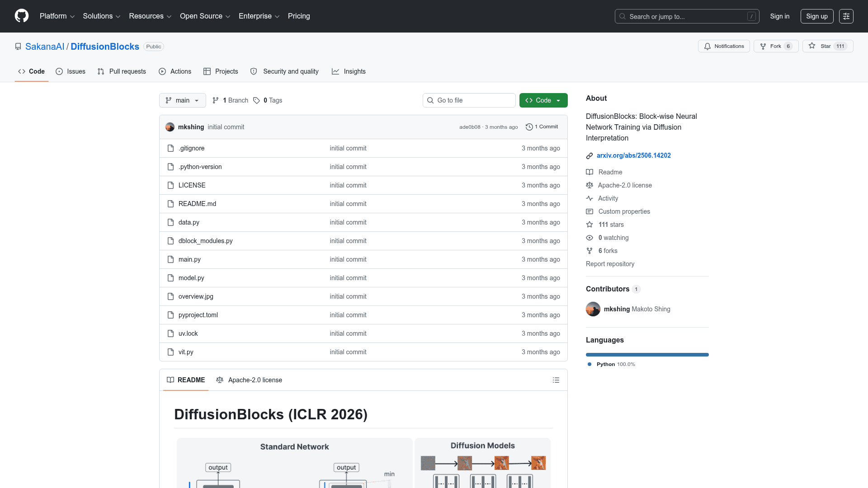Click the ade0b08 commit hash

coord(470,127)
